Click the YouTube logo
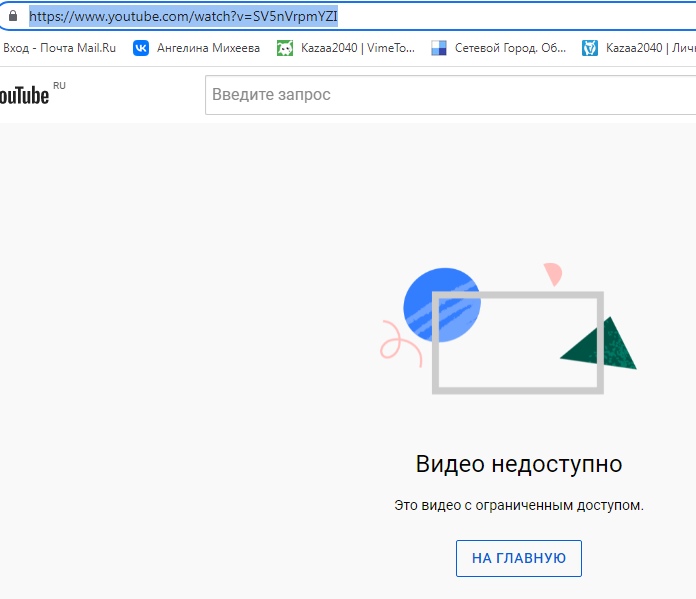The height and width of the screenshot is (599, 696). pos(24,95)
